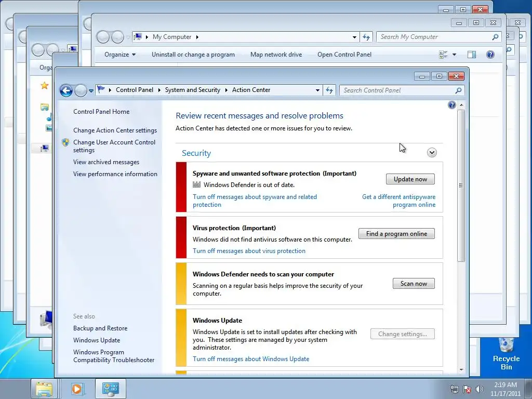Expand the arrow after System and Security breadcrumb
Viewport: 532px width, 399px height.
click(x=226, y=90)
